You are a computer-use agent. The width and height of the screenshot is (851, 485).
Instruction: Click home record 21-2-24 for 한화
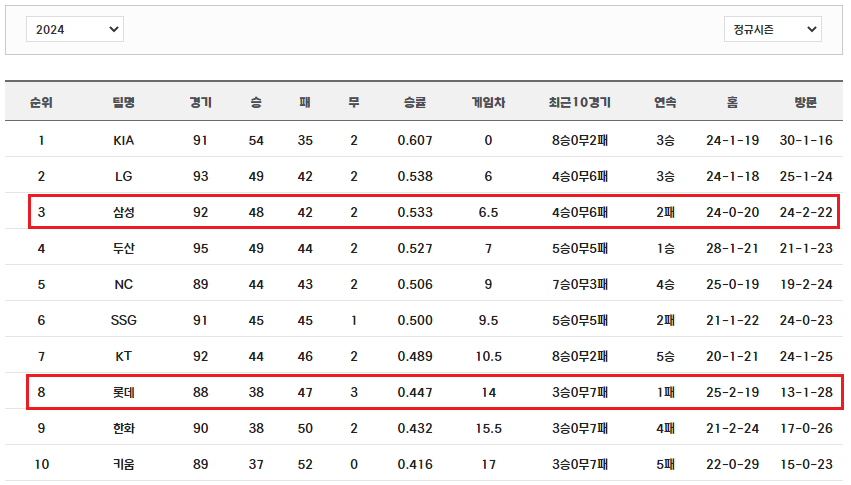(x=733, y=428)
